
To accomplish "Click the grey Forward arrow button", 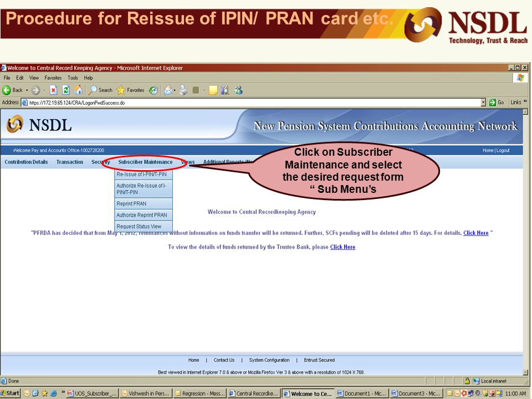I will [35, 90].
